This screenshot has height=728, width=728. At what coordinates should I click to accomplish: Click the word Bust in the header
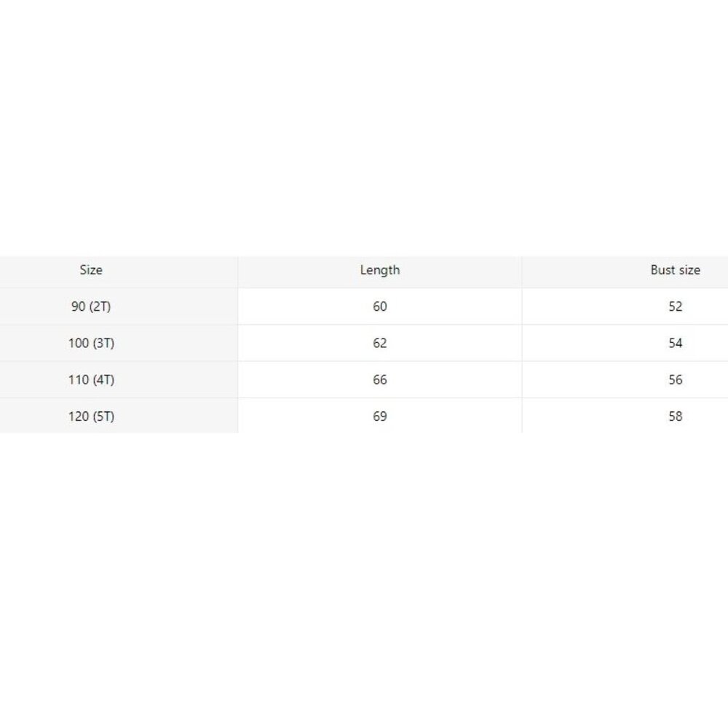[662, 270]
